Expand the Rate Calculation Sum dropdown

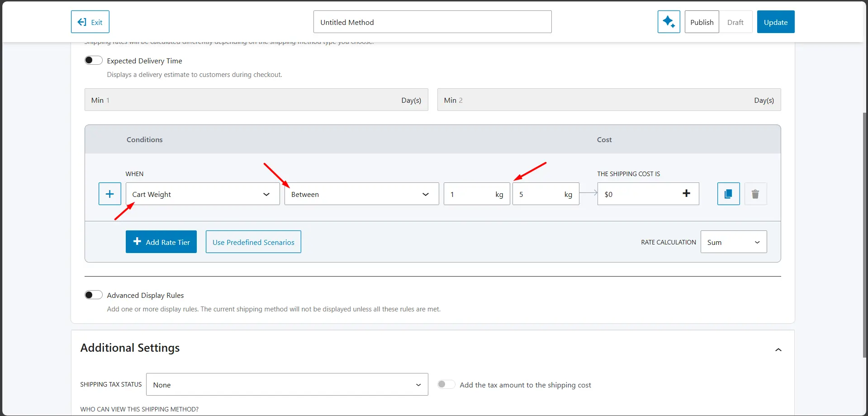click(x=733, y=242)
